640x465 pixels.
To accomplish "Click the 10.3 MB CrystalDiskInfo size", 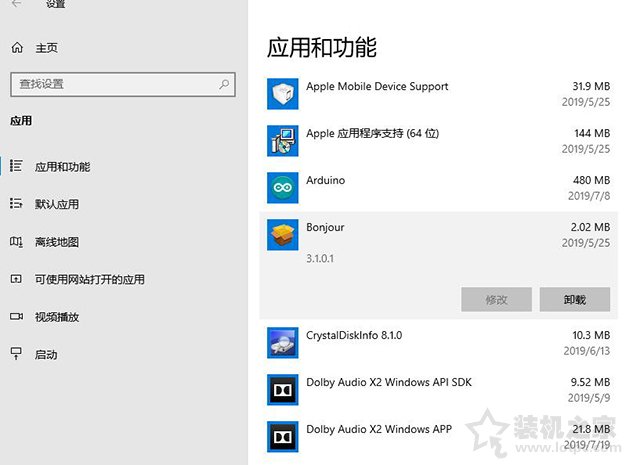I will pyautogui.click(x=591, y=336).
